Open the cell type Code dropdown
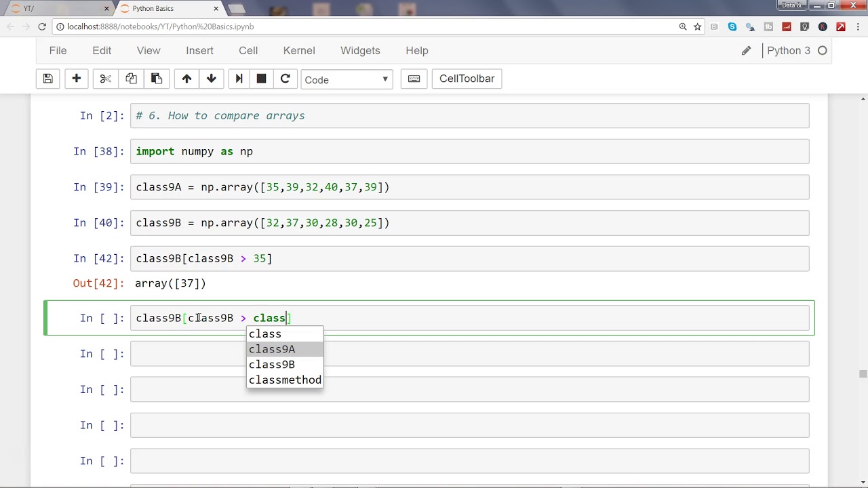This screenshot has height=488, width=868. point(347,79)
